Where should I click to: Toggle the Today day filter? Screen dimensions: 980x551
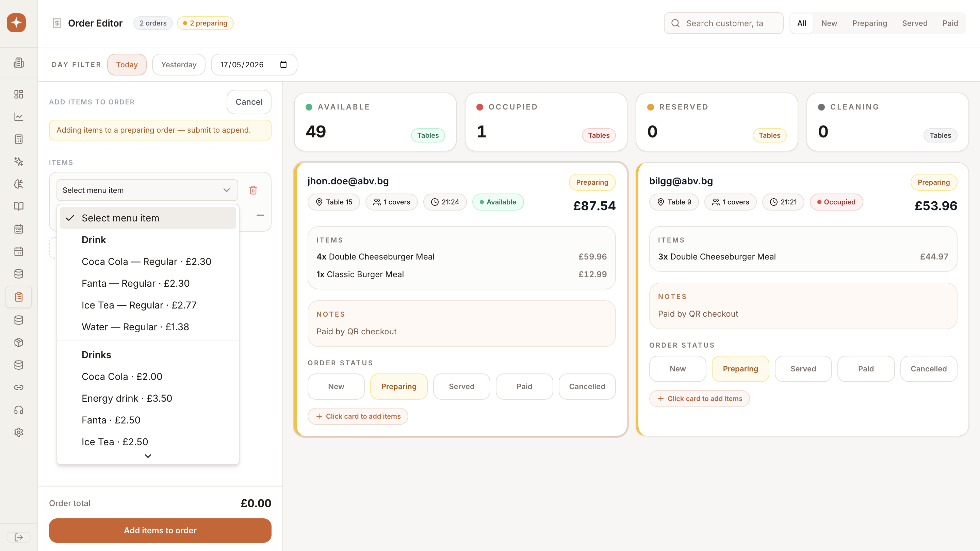[x=127, y=65]
